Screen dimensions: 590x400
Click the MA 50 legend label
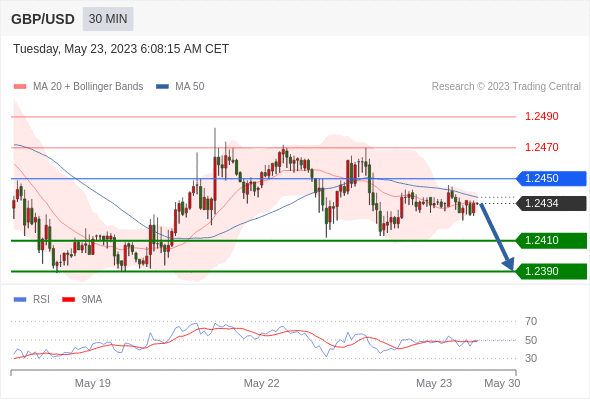click(x=190, y=87)
